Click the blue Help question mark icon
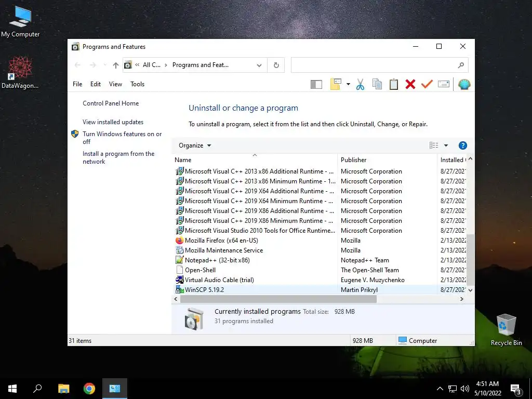 click(462, 145)
